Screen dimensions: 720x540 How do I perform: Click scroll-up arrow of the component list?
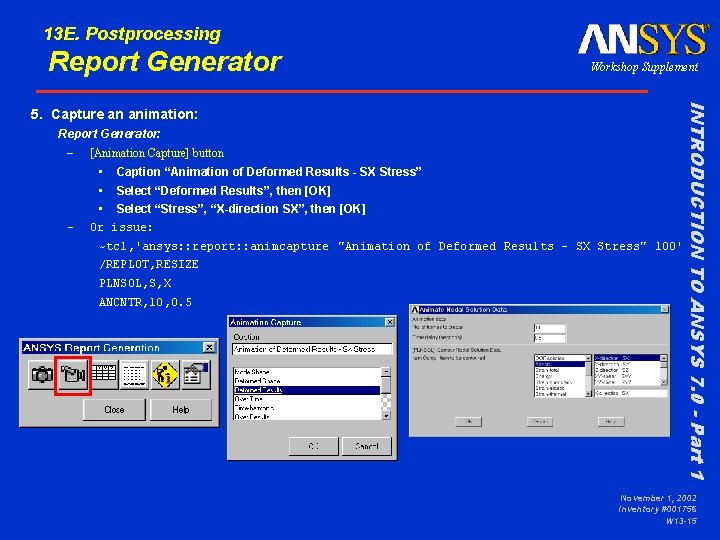pyautogui.click(x=664, y=358)
